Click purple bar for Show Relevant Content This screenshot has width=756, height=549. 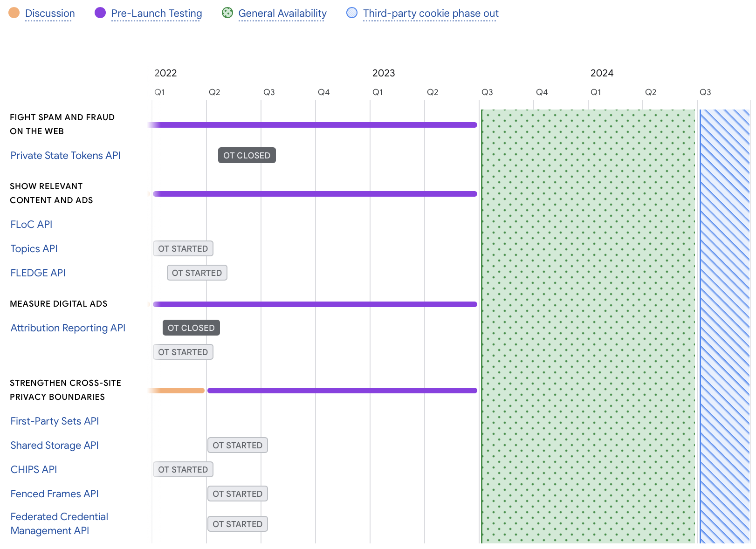tap(315, 194)
